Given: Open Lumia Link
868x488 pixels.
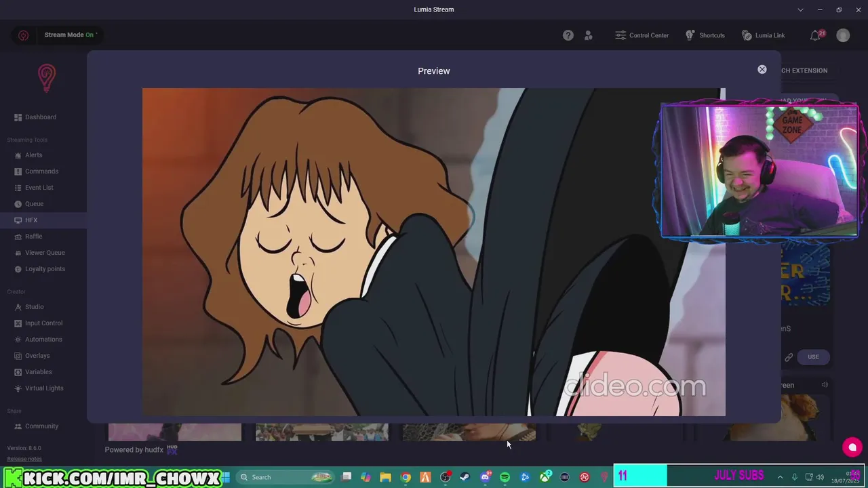Looking at the screenshot, I should click(763, 35).
